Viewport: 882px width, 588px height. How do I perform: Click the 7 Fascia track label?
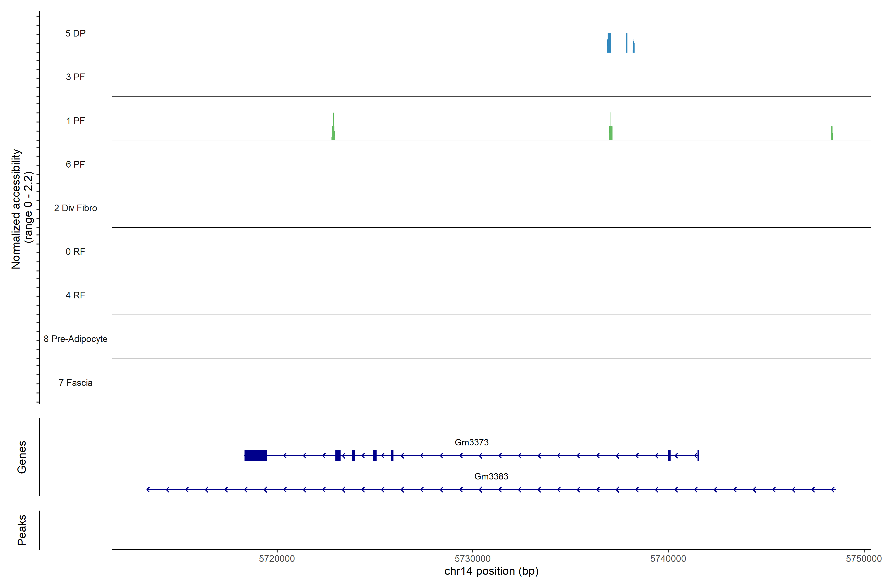(75, 382)
